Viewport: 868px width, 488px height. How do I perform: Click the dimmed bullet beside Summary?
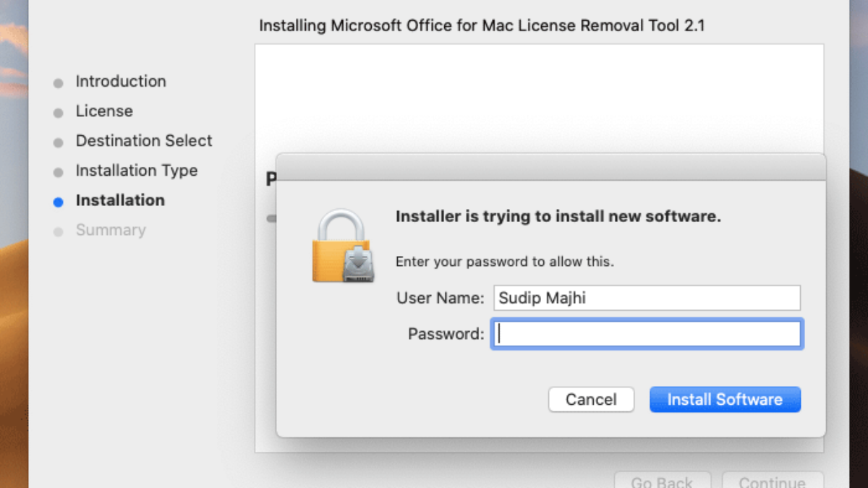[59, 232]
